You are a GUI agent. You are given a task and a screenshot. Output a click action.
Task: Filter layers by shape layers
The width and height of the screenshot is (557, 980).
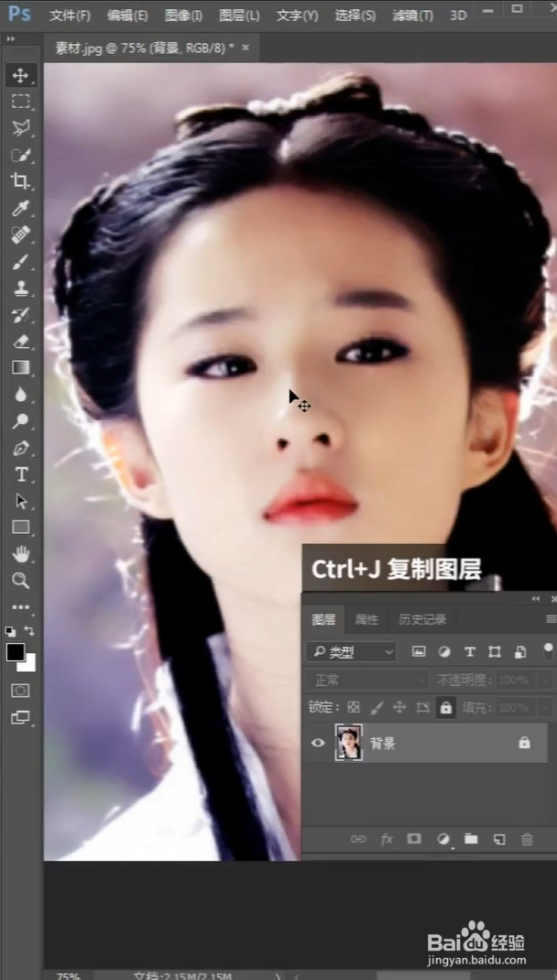click(x=495, y=652)
